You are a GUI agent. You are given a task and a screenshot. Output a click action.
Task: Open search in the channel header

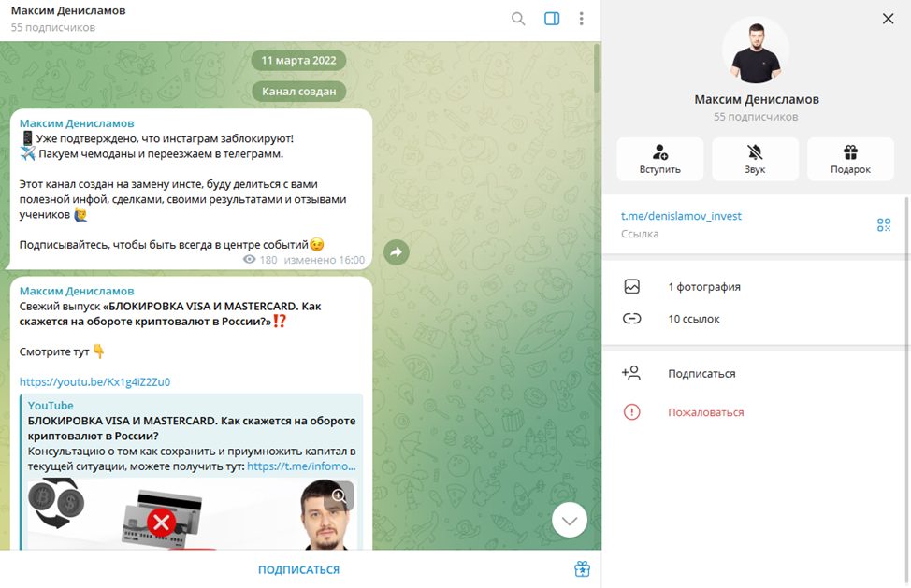tap(518, 19)
